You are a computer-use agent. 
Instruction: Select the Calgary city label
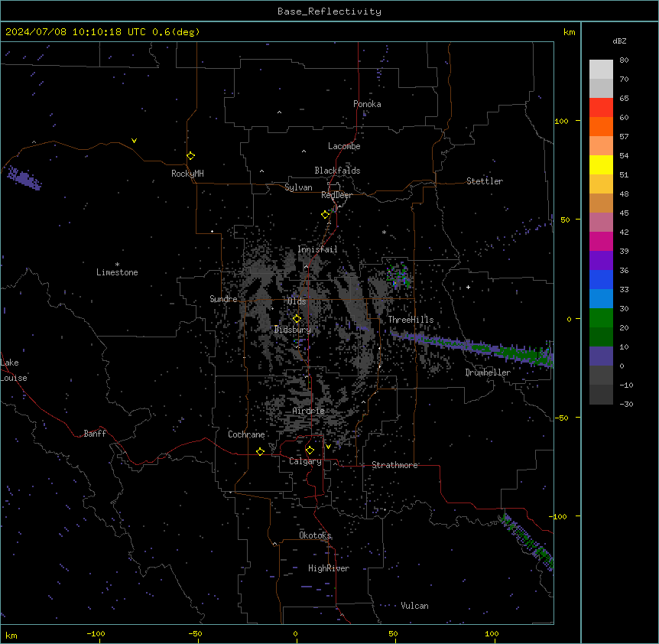pos(305,461)
